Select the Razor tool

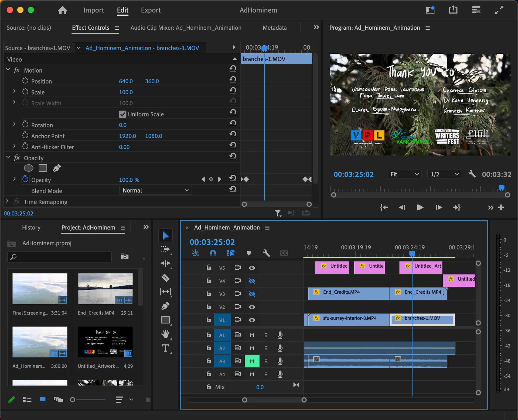coord(165,278)
